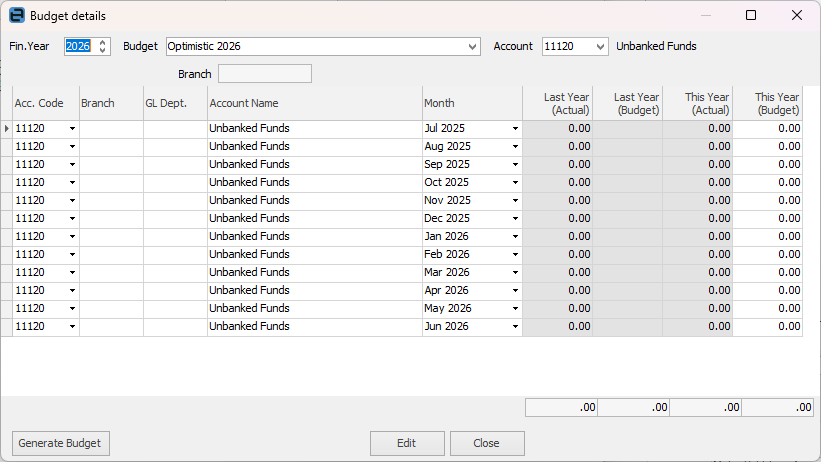Click Last Year (Actual) cell for Sep 2025
Image resolution: width=821 pixels, height=462 pixels.
pos(558,164)
